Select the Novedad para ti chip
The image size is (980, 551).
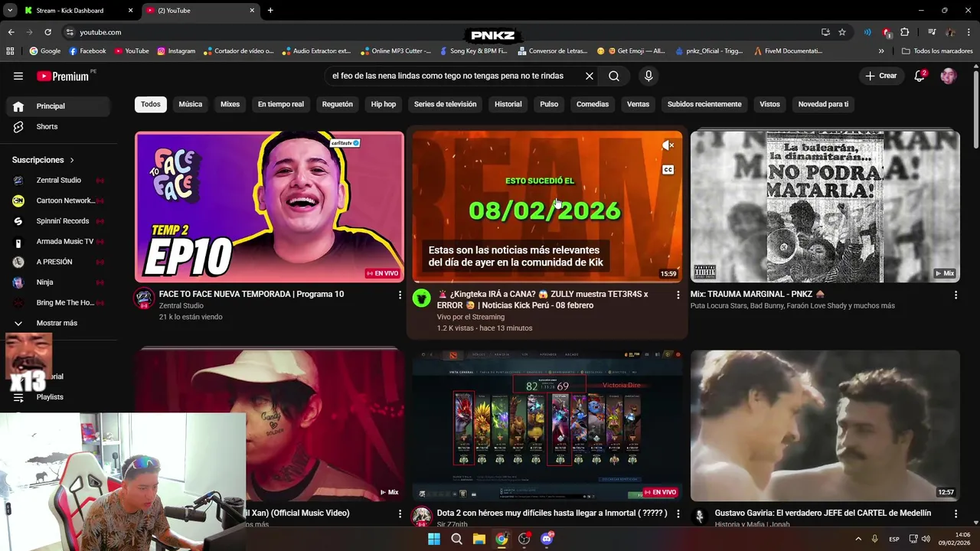(823, 104)
